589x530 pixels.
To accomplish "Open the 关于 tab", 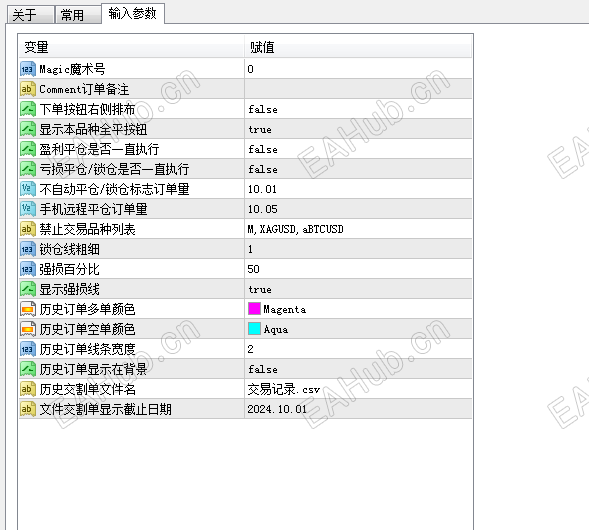I will pos(31,15).
